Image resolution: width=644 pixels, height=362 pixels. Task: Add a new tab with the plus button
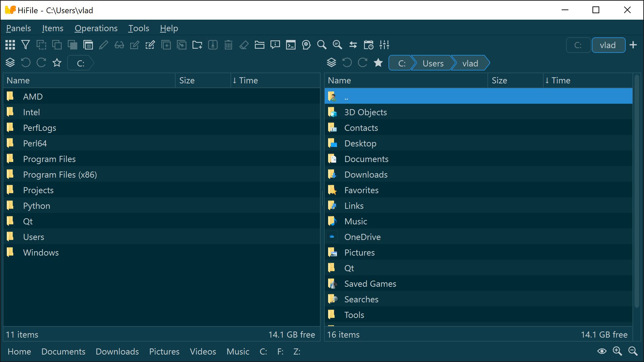[633, 45]
